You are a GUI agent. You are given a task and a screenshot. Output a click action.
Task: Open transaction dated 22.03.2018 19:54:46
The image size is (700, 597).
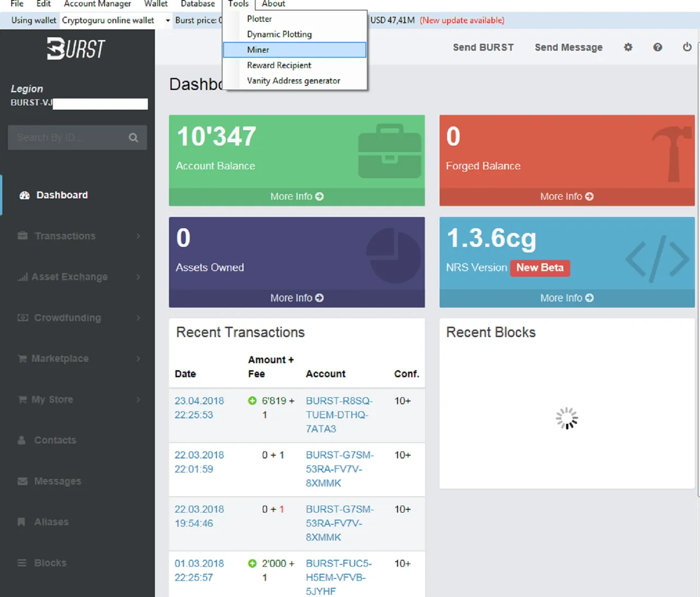[200, 516]
